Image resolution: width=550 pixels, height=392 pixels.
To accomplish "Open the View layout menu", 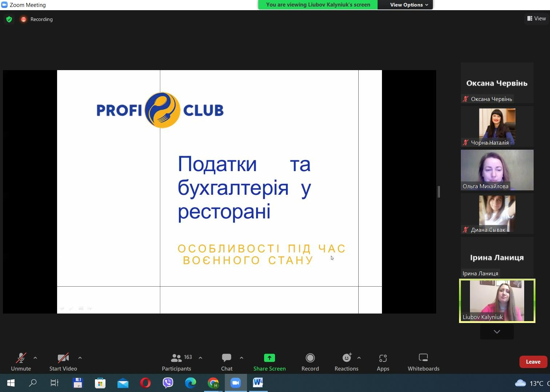I will [537, 19].
